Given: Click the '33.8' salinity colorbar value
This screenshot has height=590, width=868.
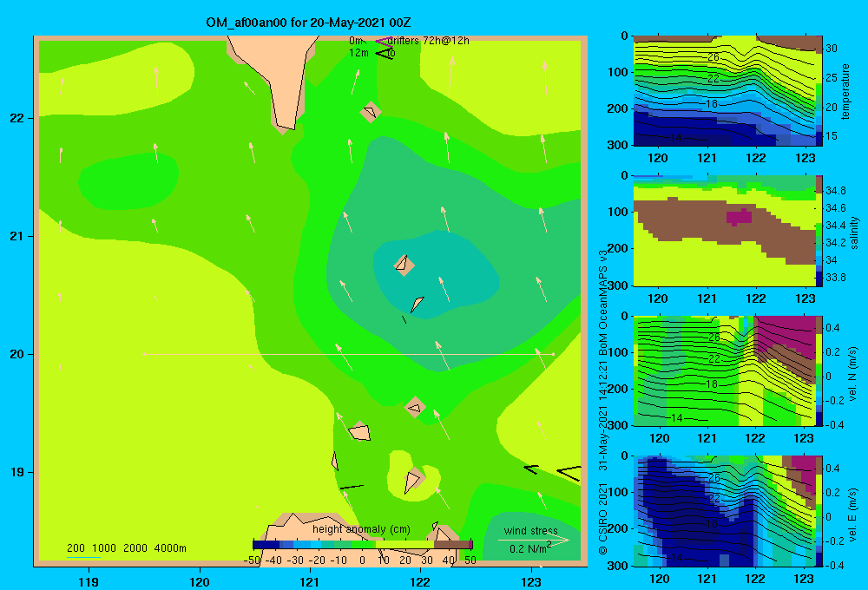Looking at the screenshot, I should coord(835,278).
